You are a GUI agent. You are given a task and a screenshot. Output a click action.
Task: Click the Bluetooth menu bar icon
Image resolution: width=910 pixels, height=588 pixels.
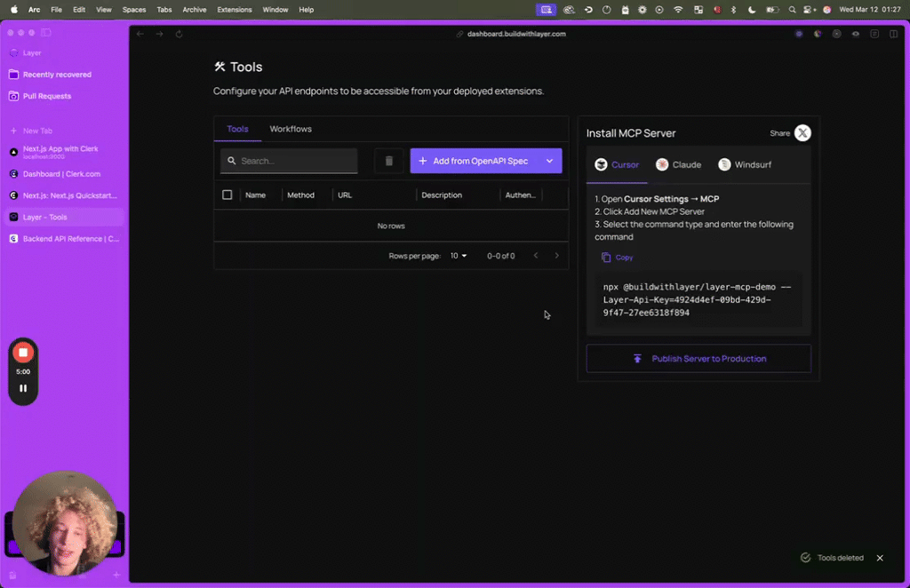click(733, 9)
